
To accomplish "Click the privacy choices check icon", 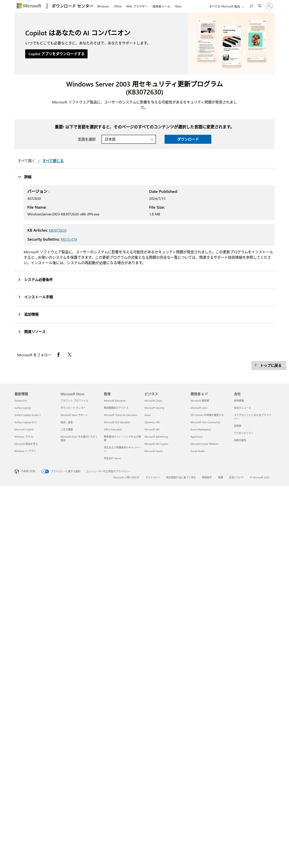I will click(45, 471).
